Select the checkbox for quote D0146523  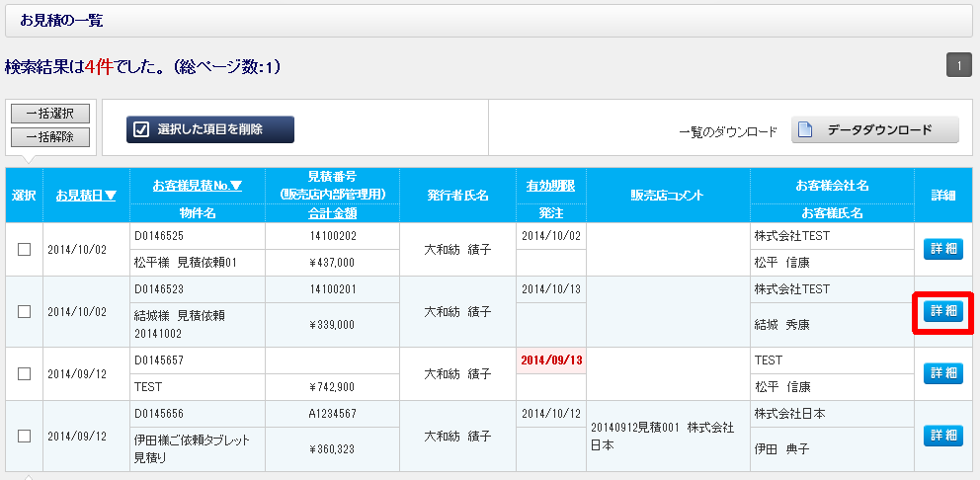coord(24,311)
